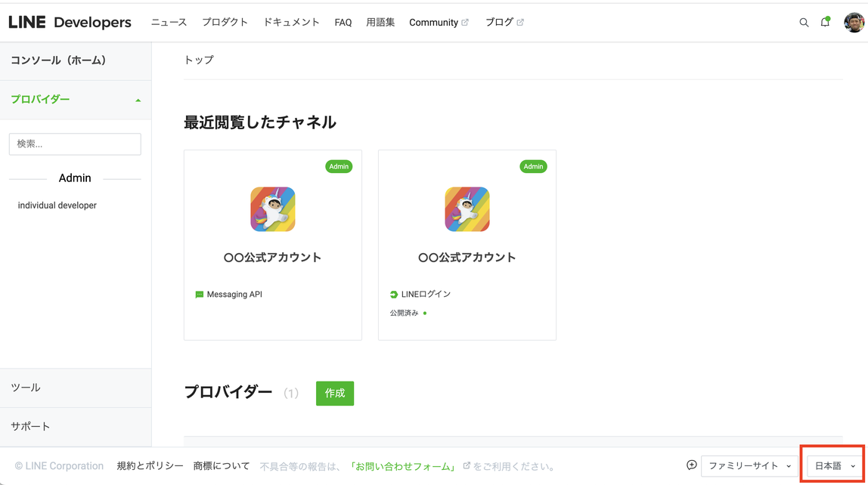
Task: Click the Admin badge on LINEログイン card
Action: click(x=533, y=166)
